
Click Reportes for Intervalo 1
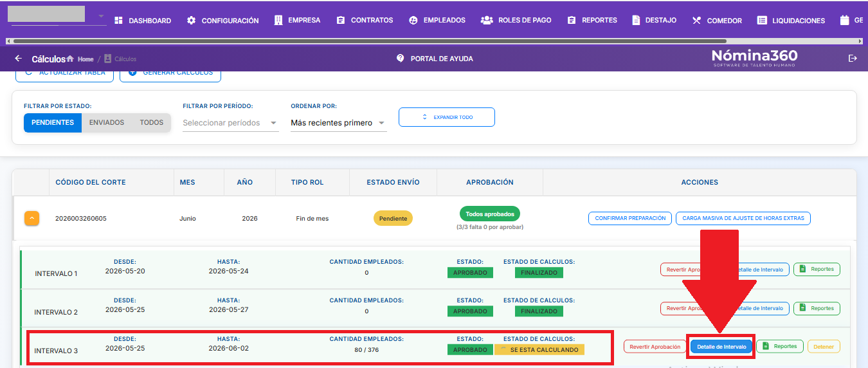coord(817,269)
